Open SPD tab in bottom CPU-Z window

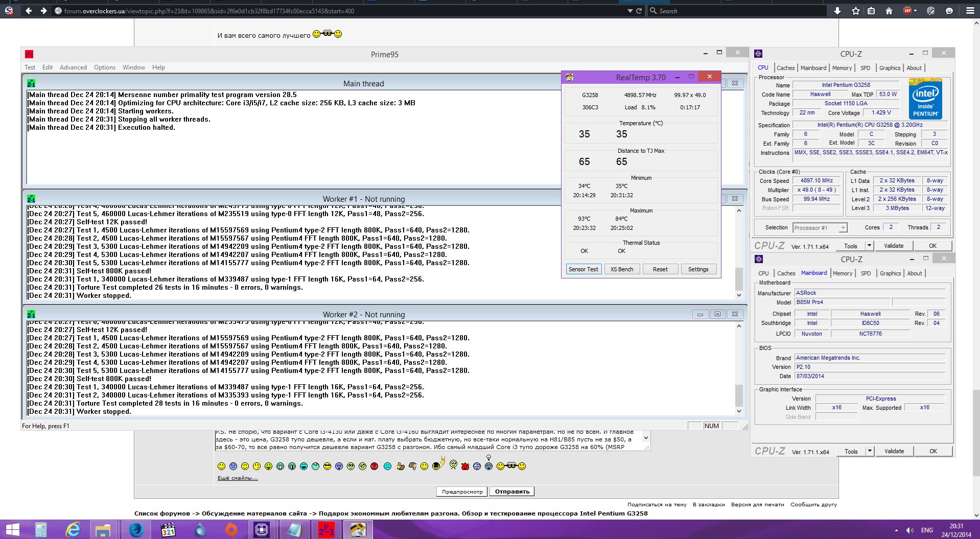coord(866,273)
